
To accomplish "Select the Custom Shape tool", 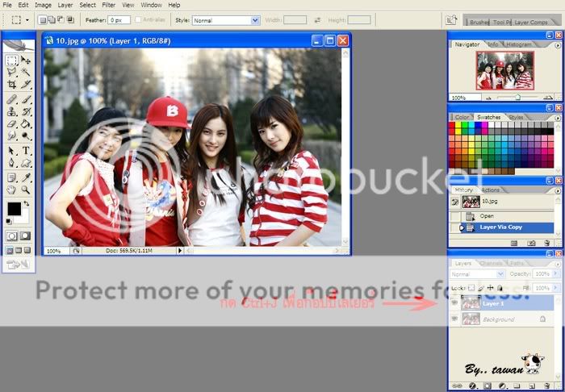I will coord(26,163).
